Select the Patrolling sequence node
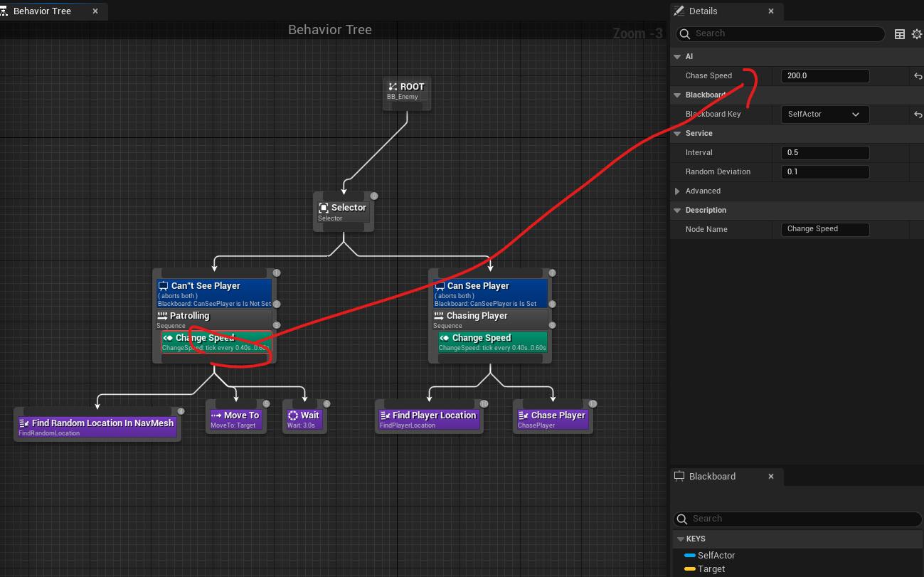924x577 pixels. tap(214, 319)
